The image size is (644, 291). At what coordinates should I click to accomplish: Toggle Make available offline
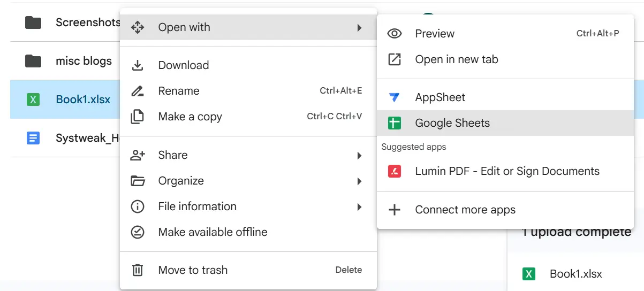213,232
